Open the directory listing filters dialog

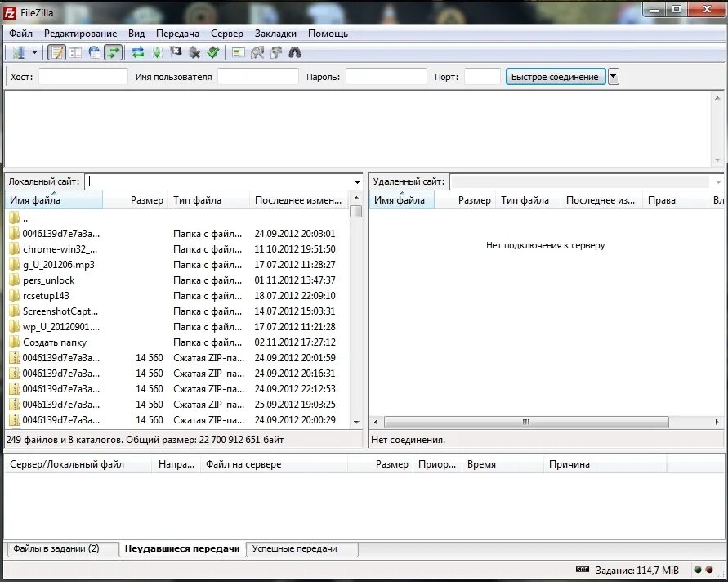pos(239,52)
